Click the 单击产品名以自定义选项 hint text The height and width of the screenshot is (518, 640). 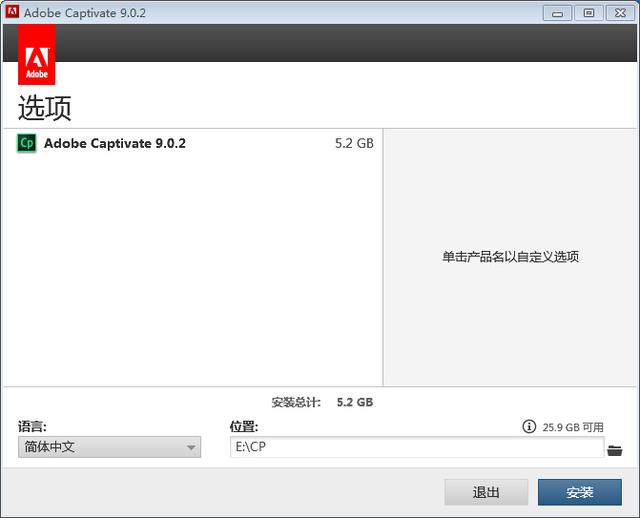[510, 256]
